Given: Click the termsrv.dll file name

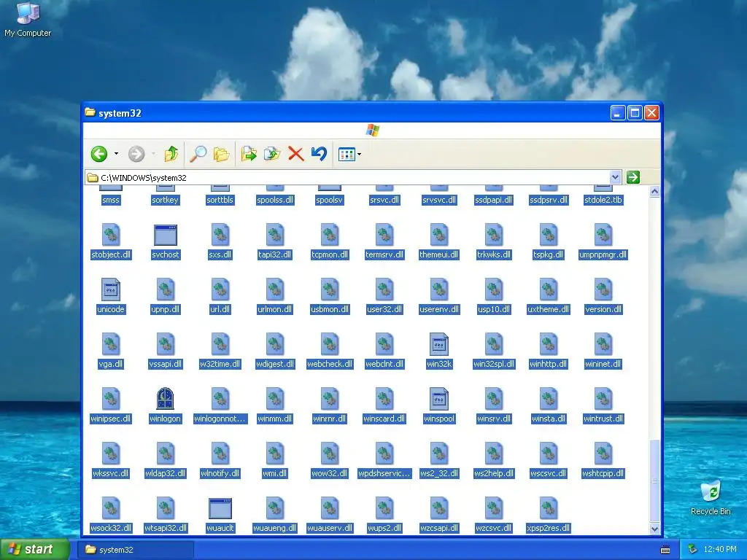Looking at the screenshot, I should (x=384, y=254).
